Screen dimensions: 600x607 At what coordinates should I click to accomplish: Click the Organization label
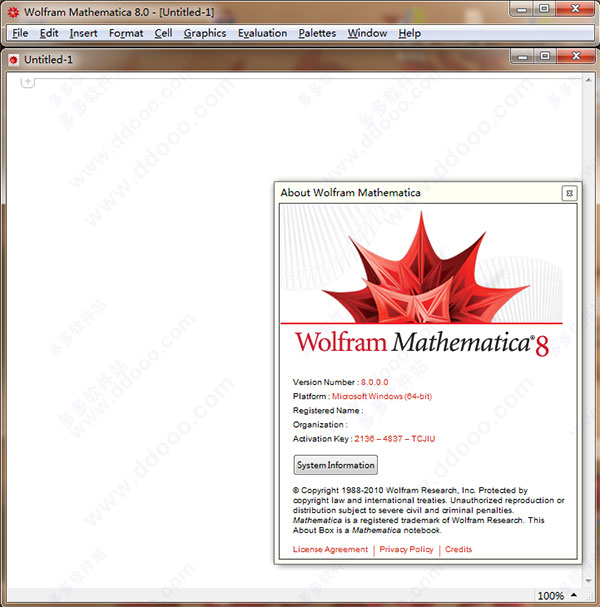tap(320, 425)
